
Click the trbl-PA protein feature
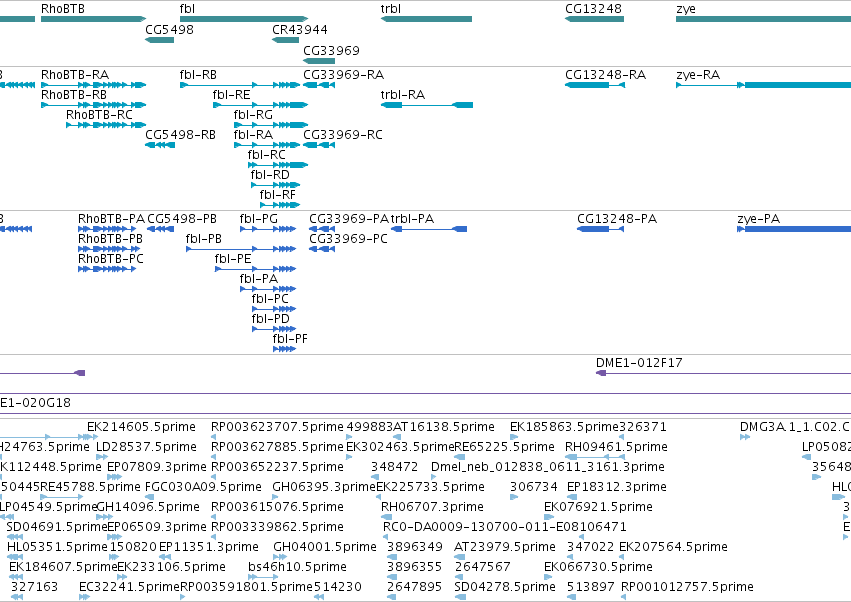click(x=429, y=229)
